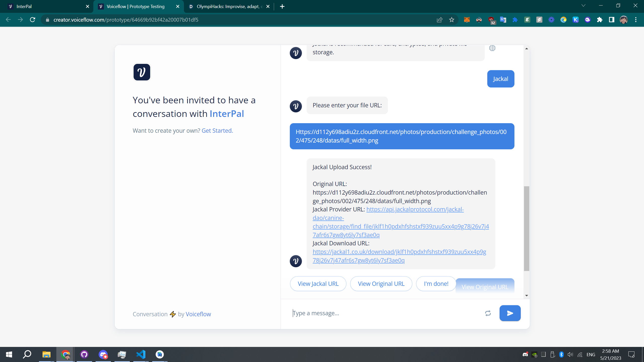
Task: Focus the Type a message input
Action: pyautogui.click(x=385, y=313)
